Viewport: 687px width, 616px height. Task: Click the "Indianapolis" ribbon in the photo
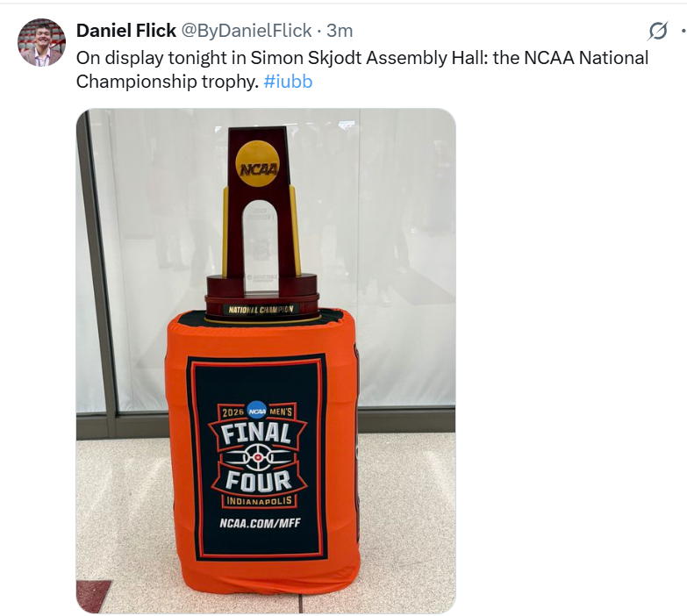[257, 503]
